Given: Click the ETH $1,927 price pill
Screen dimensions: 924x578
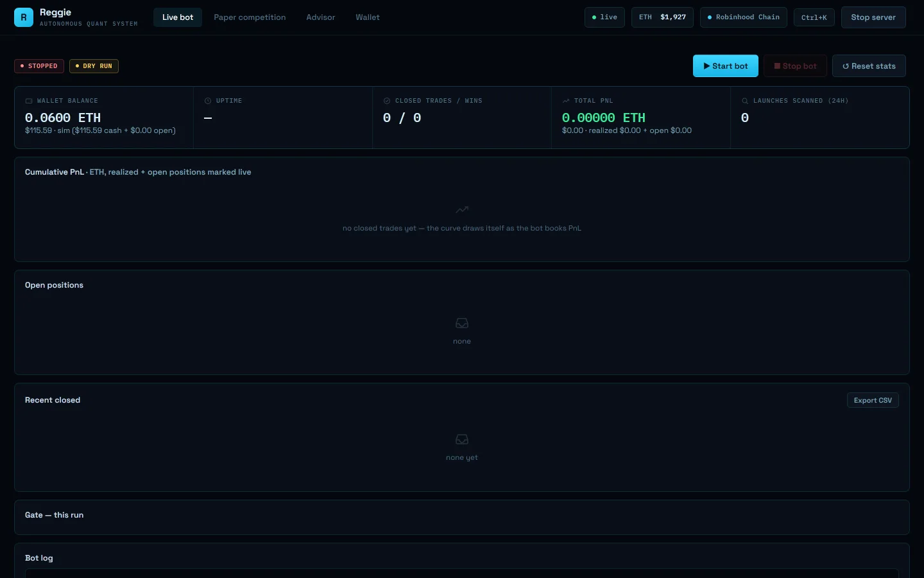Looking at the screenshot, I should pos(662,17).
